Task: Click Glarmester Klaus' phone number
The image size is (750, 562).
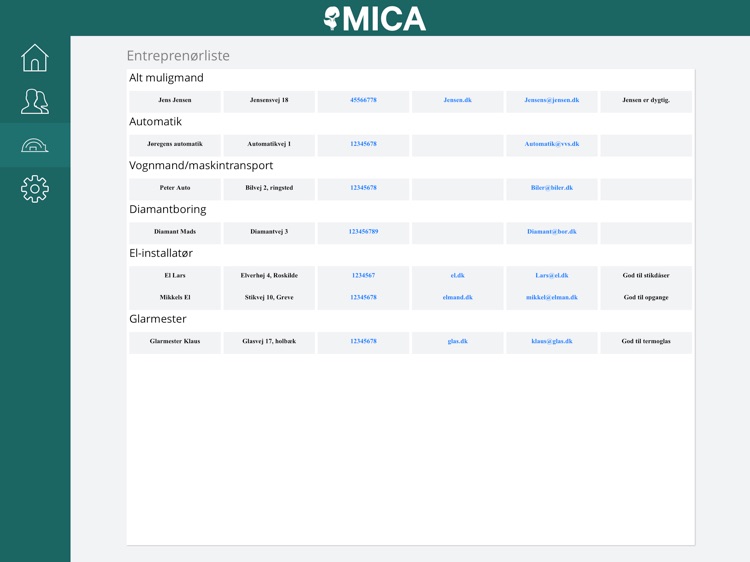Action: coord(363,341)
